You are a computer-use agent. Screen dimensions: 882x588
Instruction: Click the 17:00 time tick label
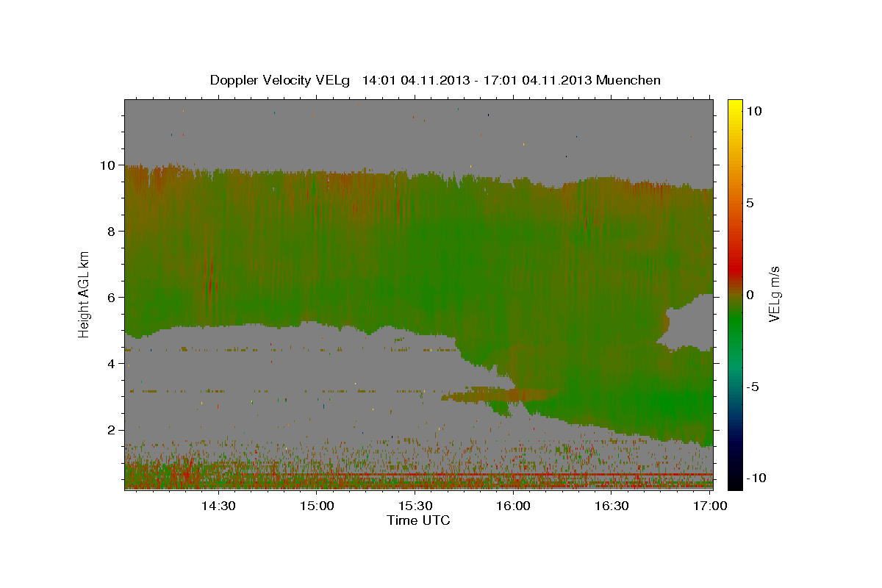710,506
